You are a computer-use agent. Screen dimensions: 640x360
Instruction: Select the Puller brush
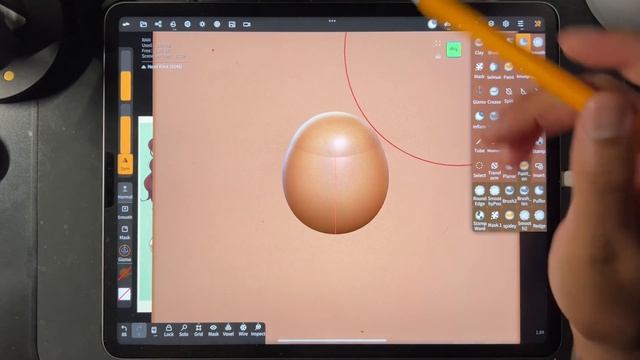click(x=539, y=195)
